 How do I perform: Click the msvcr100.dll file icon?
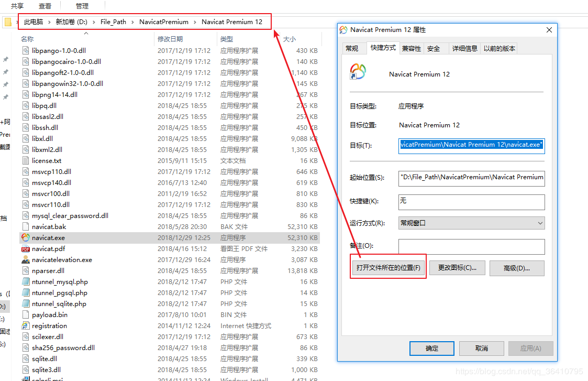(26, 194)
